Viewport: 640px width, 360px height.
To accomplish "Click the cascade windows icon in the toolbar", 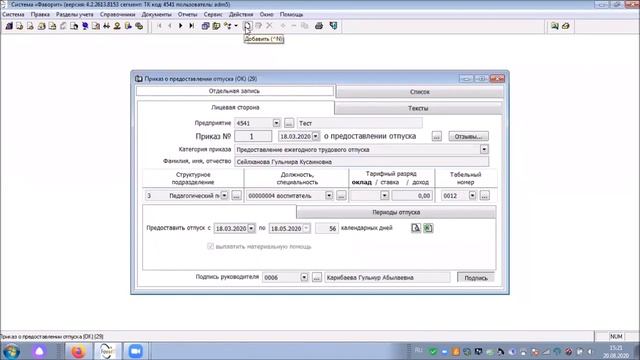I will click(x=205, y=26).
